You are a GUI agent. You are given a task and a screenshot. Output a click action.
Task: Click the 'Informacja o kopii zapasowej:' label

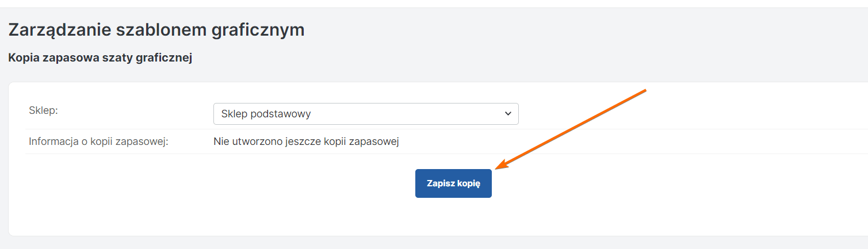pyautogui.click(x=98, y=141)
